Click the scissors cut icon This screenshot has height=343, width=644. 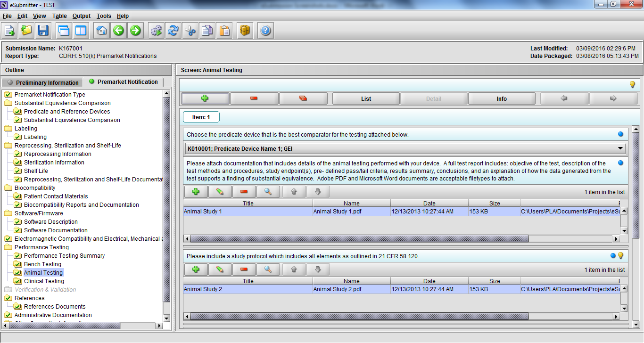pyautogui.click(x=190, y=31)
